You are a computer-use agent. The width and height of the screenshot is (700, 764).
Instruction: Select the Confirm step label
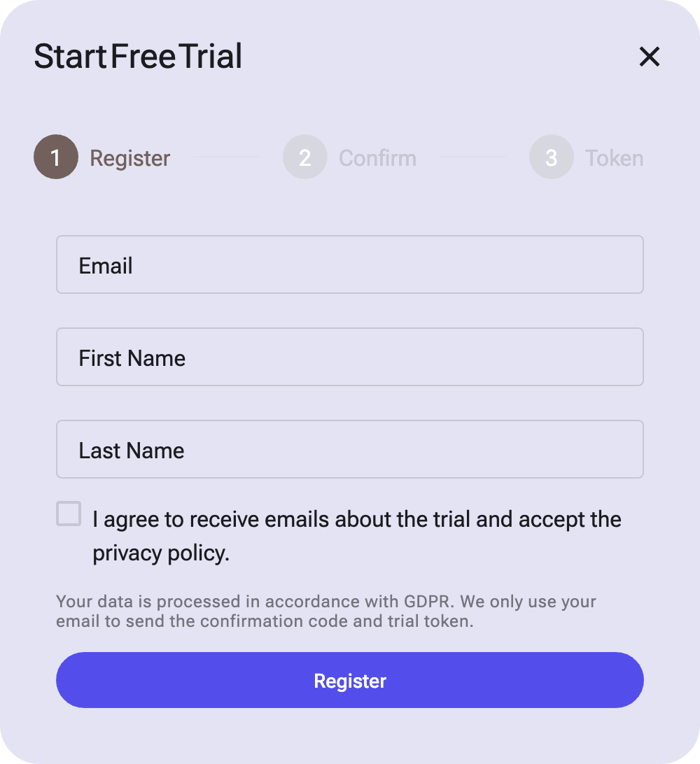tap(377, 158)
